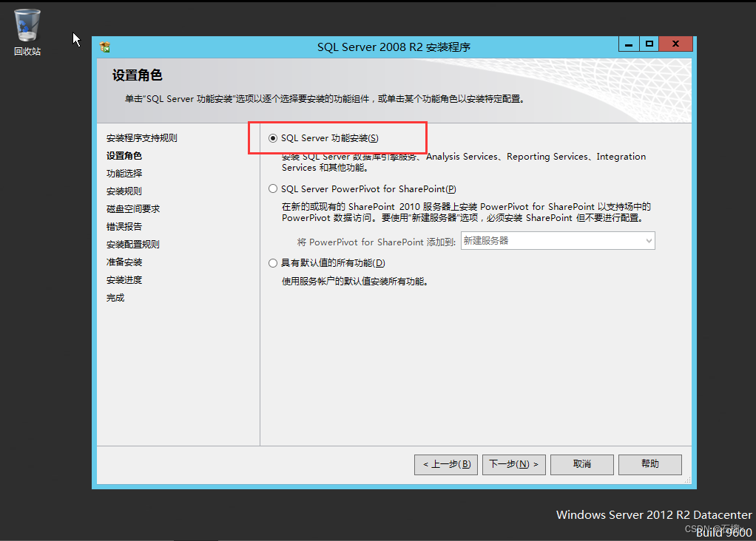Viewport: 756px width, 541px height.
Task: Select 安装进度 step in sidebar
Action: 124,280
